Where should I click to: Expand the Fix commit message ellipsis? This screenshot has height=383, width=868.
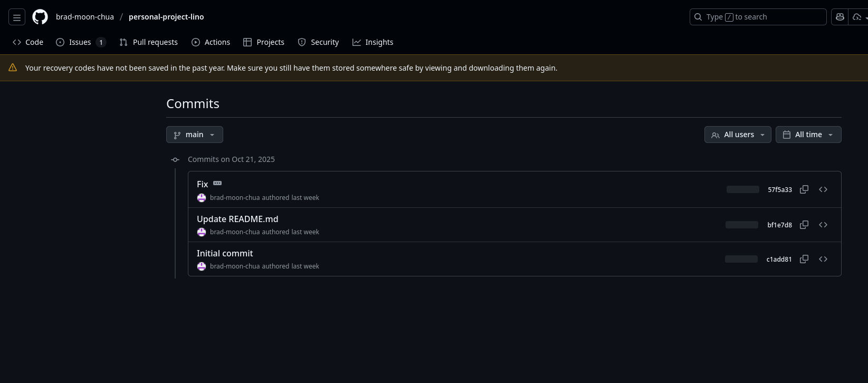click(x=217, y=183)
